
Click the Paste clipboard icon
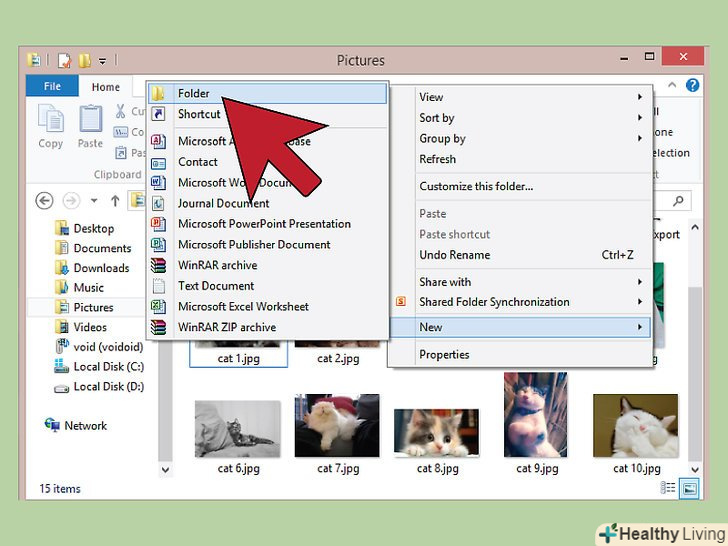pos(90,125)
